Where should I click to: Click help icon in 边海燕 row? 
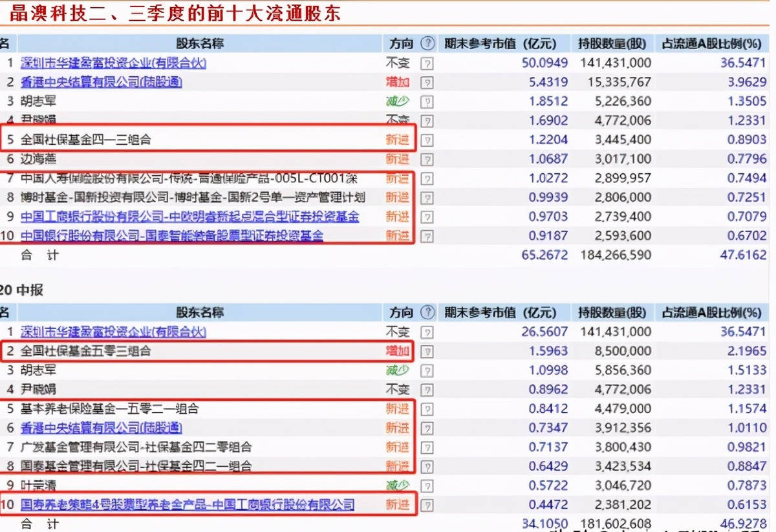tap(427, 159)
